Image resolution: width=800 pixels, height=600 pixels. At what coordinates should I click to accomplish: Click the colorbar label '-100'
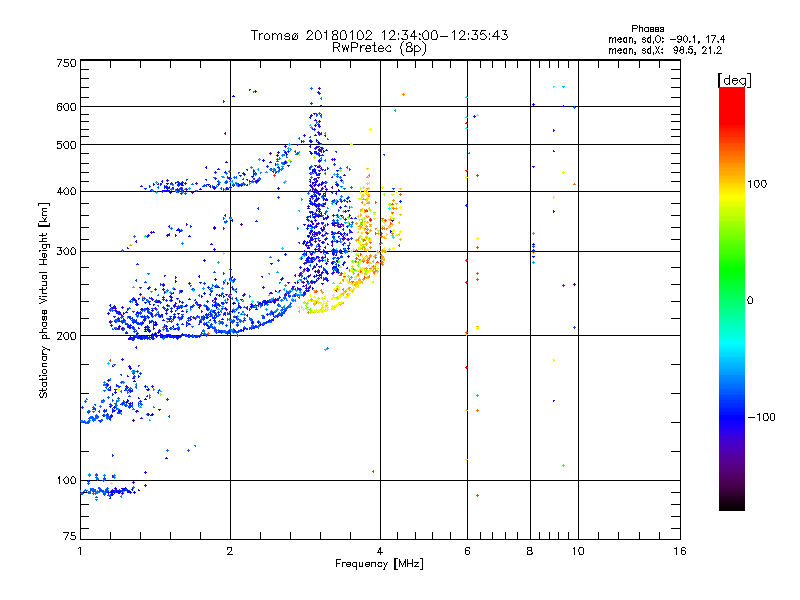pyautogui.click(x=762, y=417)
